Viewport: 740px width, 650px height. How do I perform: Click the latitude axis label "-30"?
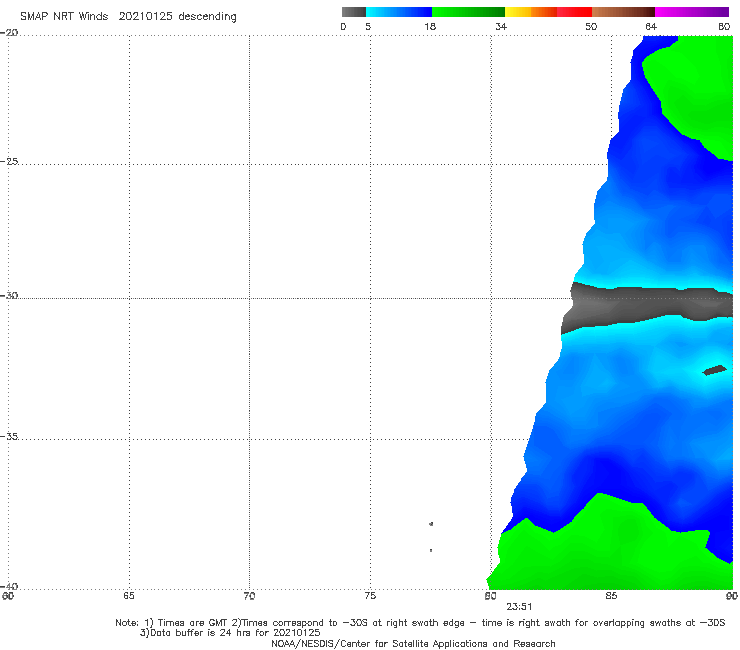click(9, 295)
